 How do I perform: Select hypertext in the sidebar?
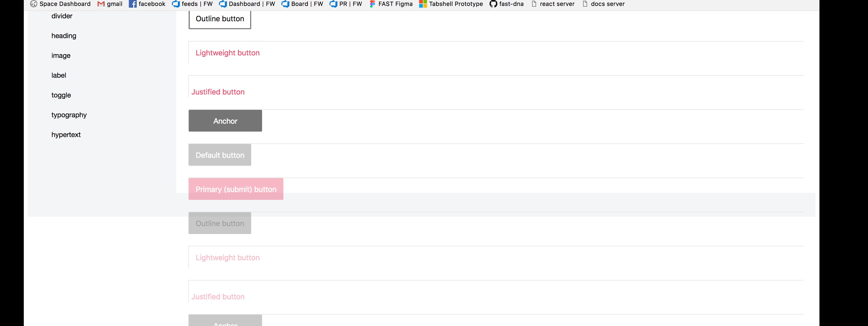pyautogui.click(x=66, y=135)
